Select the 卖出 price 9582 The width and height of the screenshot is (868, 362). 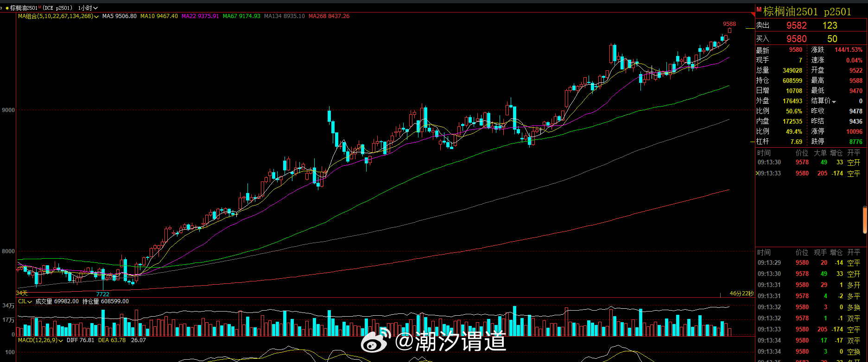coord(796,25)
